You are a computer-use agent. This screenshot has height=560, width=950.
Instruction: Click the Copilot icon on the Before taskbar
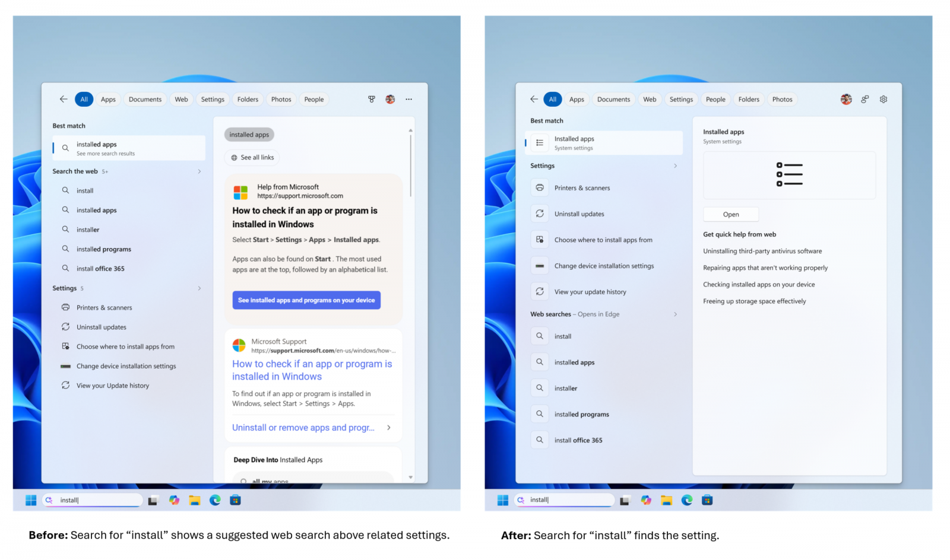pyautogui.click(x=174, y=500)
